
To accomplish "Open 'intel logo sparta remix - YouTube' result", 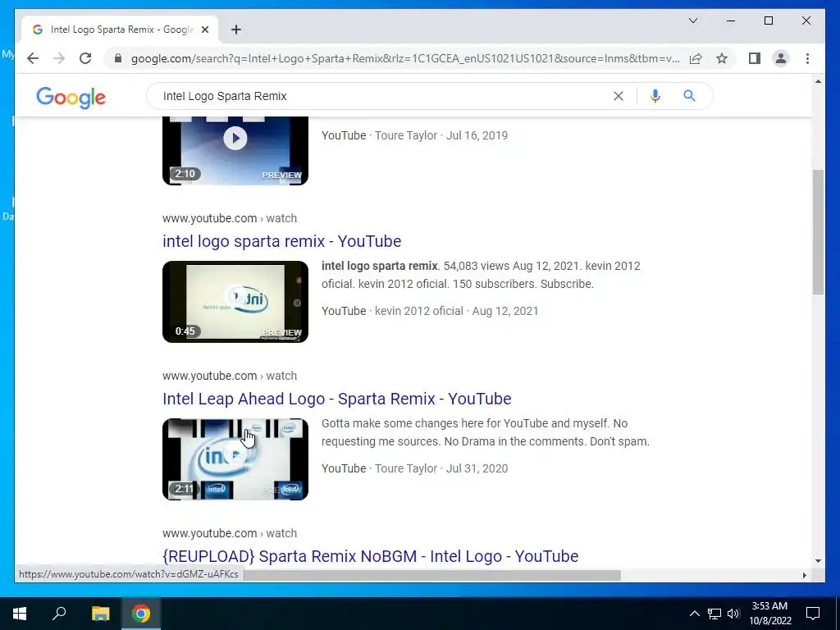I will 282,241.
